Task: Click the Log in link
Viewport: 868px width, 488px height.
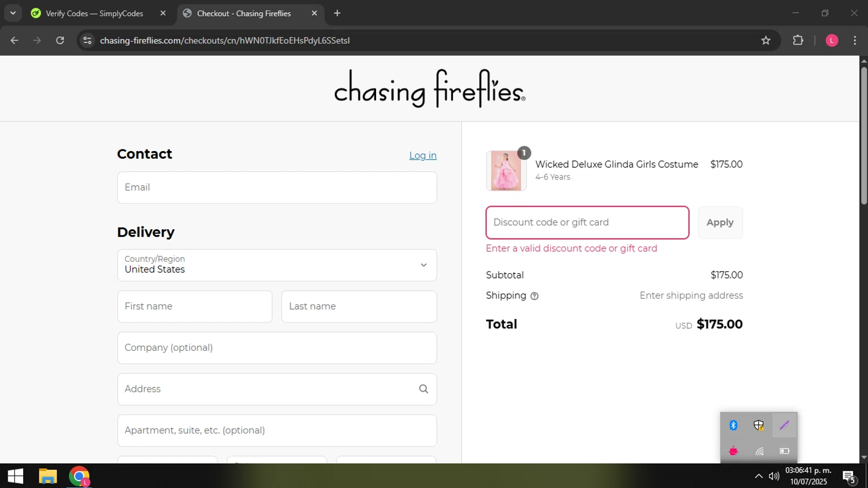Action: [x=423, y=155]
